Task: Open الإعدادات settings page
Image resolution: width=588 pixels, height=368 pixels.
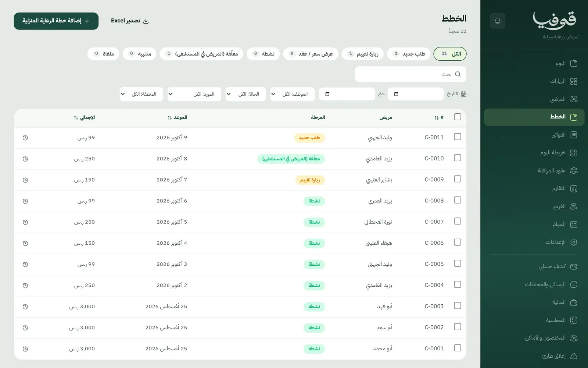Action: 534,242
